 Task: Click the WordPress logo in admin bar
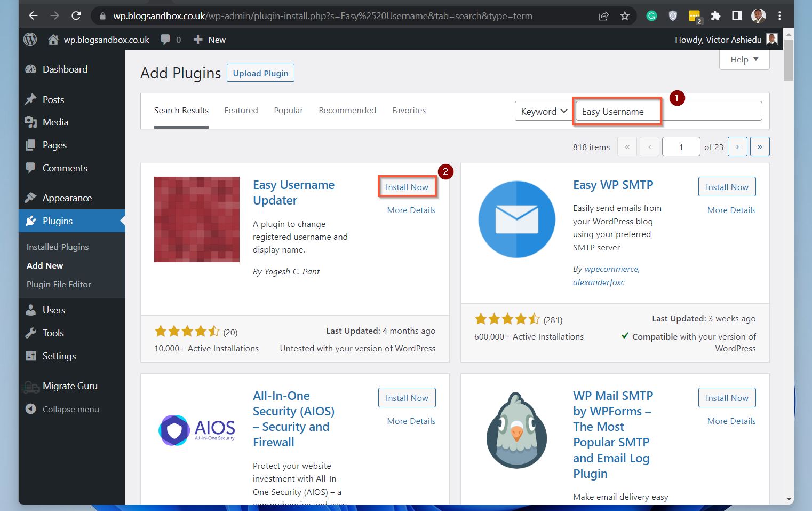pyautogui.click(x=30, y=40)
